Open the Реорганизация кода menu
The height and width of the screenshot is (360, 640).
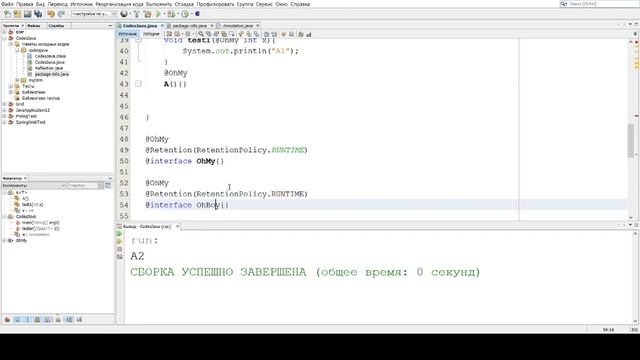119,4
